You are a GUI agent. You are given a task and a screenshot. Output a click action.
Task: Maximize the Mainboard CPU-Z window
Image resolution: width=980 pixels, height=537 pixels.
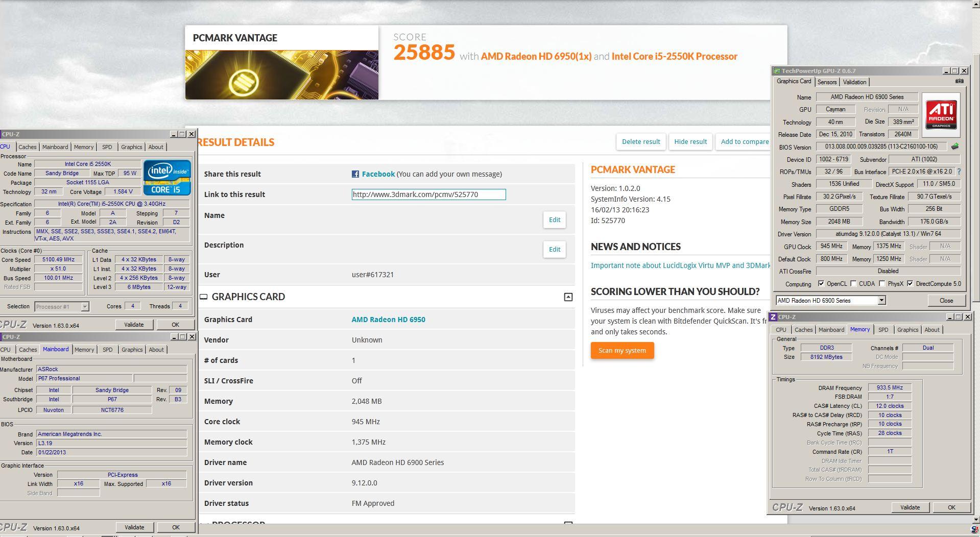pyautogui.click(x=182, y=337)
